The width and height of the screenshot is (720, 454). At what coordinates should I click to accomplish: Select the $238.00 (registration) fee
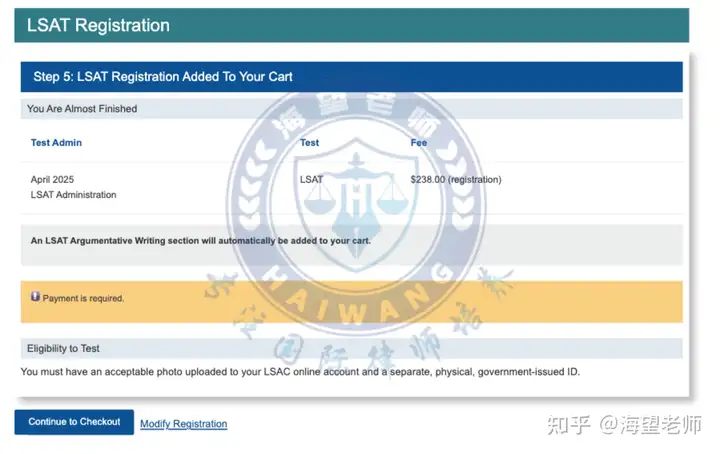coord(456,179)
